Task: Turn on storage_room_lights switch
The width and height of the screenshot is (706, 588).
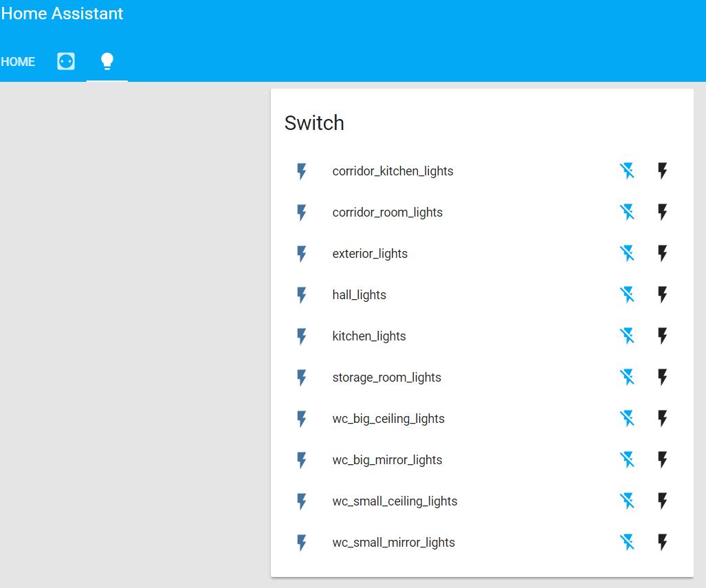Action: [663, 378]
